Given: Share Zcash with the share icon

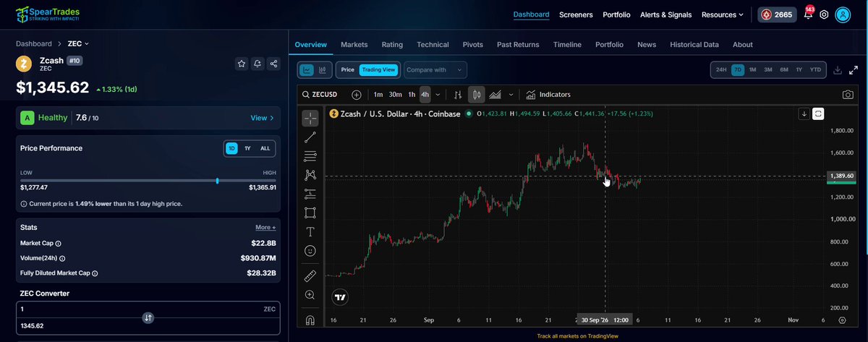Looking at the screenshot, I should (273, 64).
